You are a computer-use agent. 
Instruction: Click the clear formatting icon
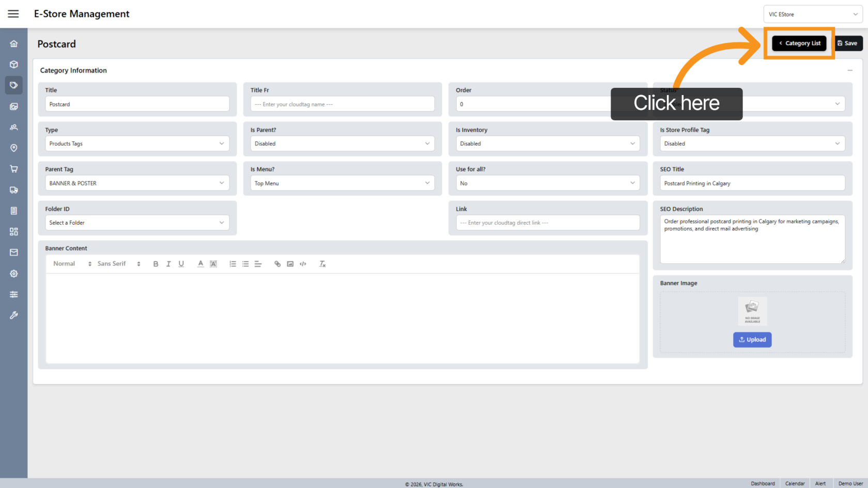tap(322, 264)
